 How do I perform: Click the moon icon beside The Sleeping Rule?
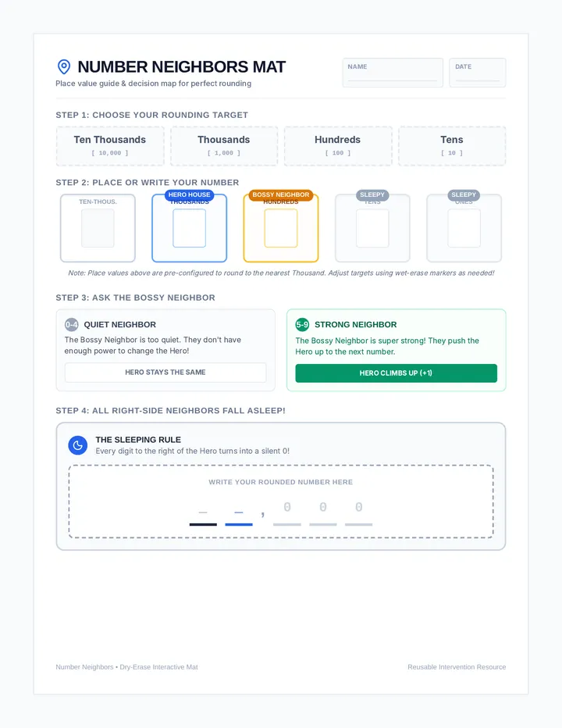point(78,445)
